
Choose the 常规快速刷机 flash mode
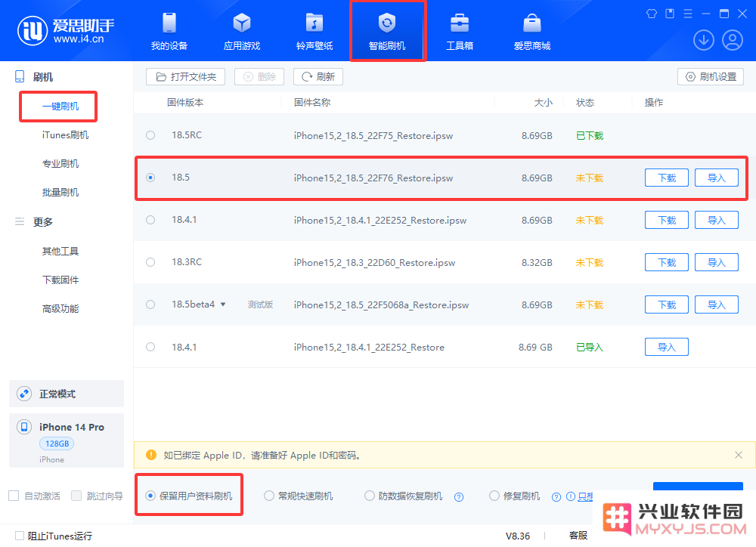(x=269, y=496)
